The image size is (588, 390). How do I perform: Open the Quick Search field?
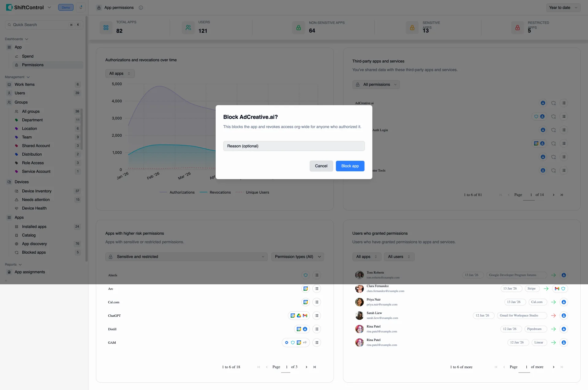[44, 25]
